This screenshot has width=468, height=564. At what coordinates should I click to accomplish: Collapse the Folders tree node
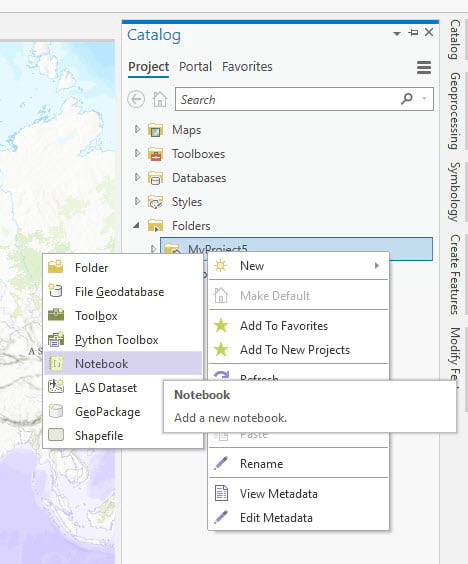pyautogui.click(x=136, y=226)
